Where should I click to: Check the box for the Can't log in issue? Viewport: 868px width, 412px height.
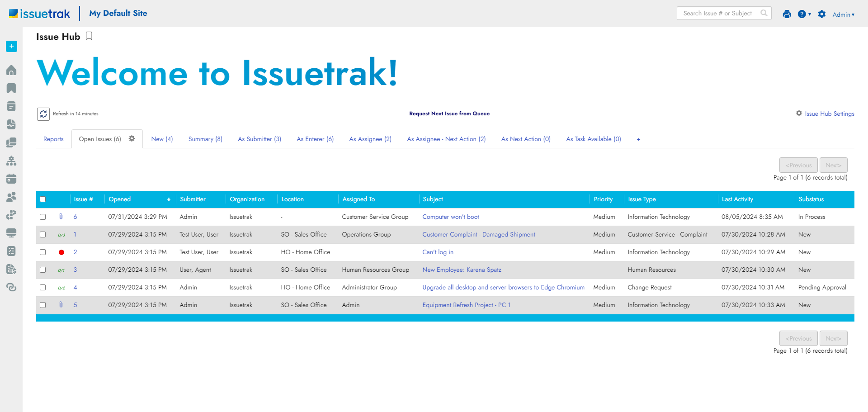point(43,252)
